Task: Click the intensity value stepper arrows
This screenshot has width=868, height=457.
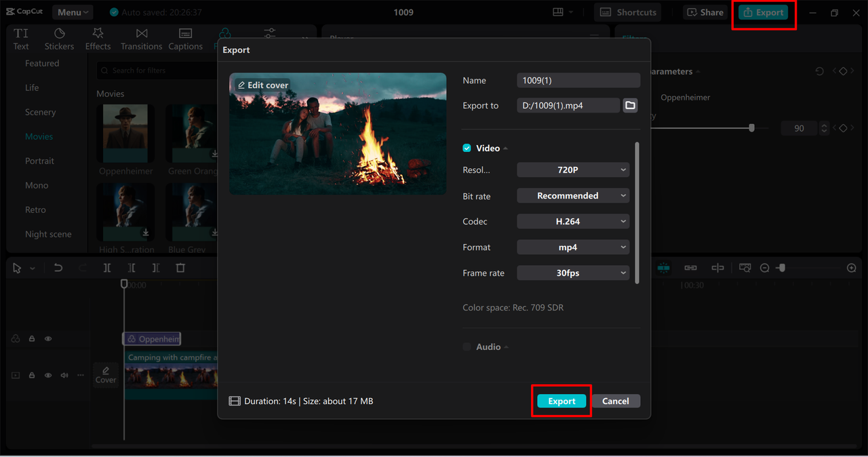Action: (825, 128)
